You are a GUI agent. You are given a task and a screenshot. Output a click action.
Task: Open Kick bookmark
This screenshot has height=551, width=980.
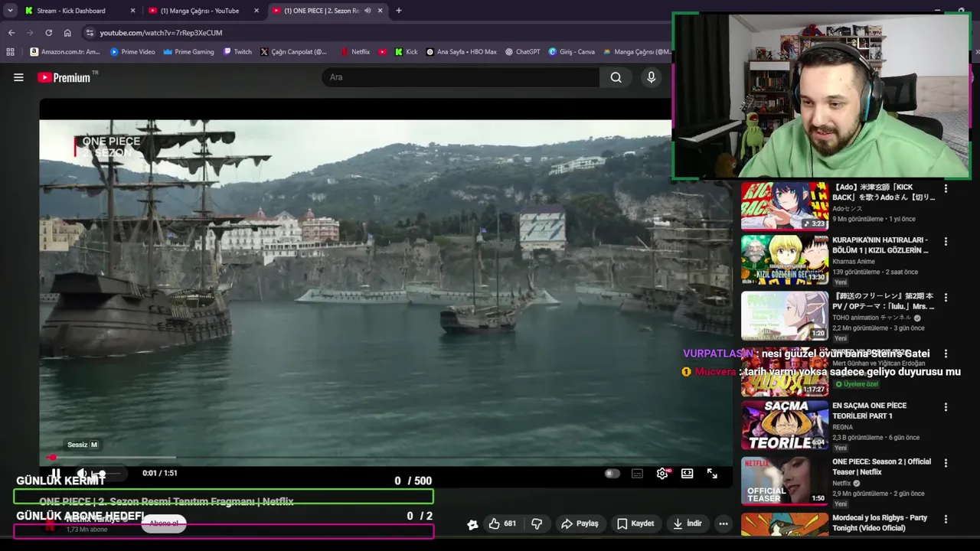click(x=406, y=52)
